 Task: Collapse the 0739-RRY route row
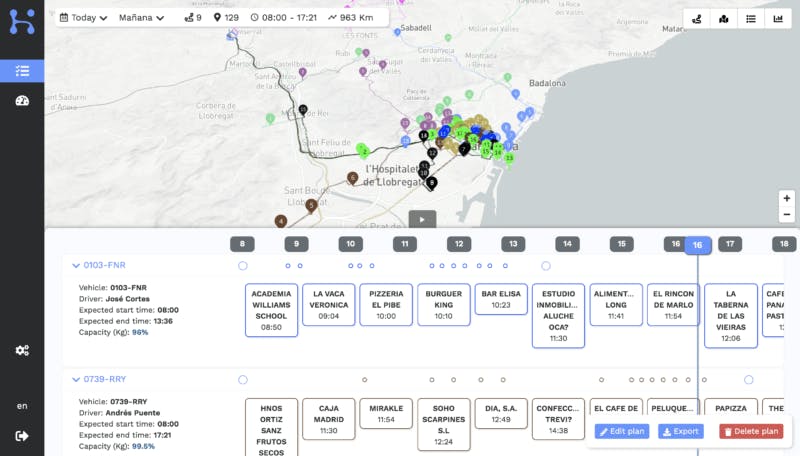tap(74, 379)
